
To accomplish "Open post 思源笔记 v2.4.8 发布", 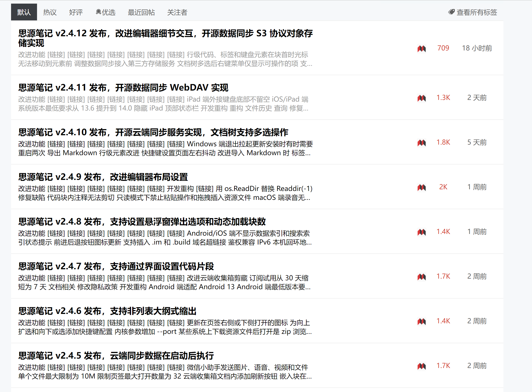I will click(x=142, y=222).
